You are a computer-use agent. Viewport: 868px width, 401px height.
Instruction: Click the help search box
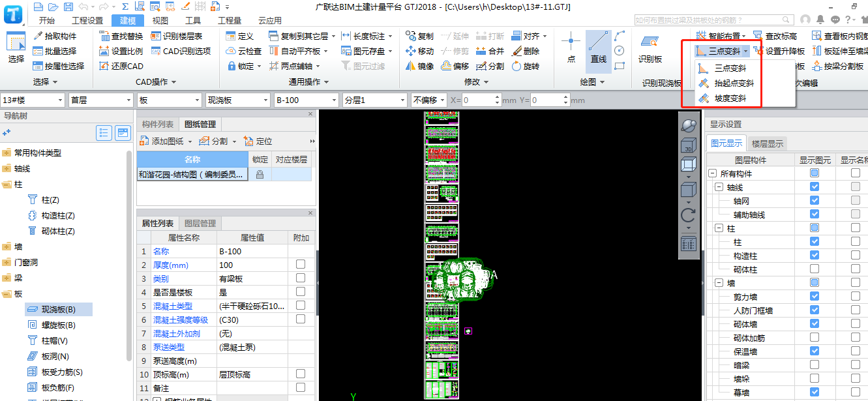(714, 20)
